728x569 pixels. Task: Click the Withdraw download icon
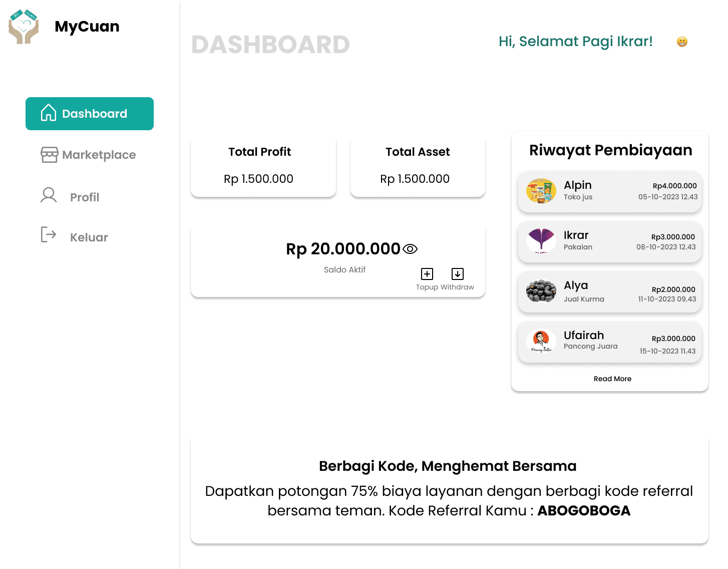click(458, 274)
